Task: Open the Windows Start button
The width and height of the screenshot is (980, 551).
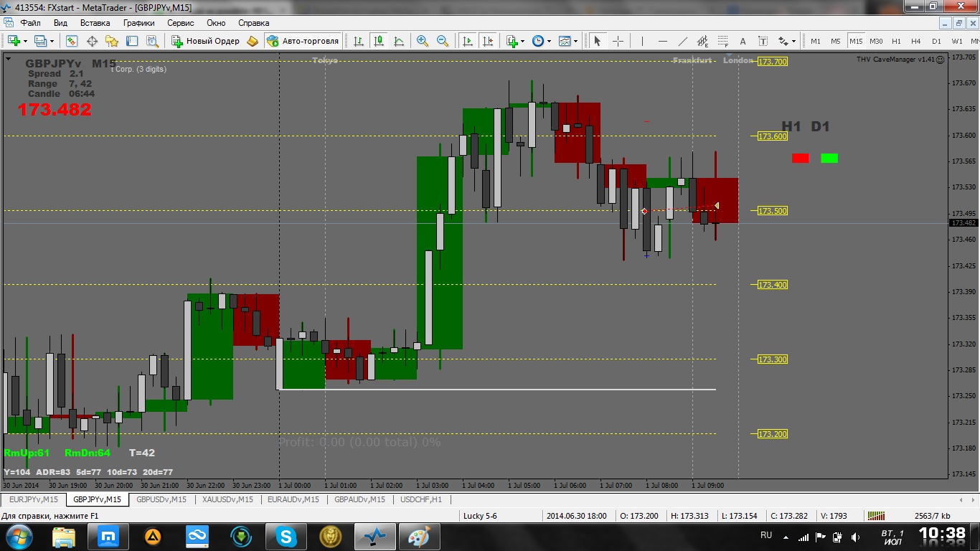Action: tap(18, 535)
